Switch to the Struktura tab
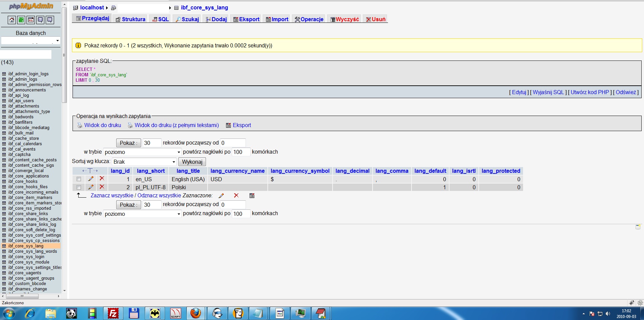Image resolution: width=644 pixels, height=320 pixels. tap(130, 19)
